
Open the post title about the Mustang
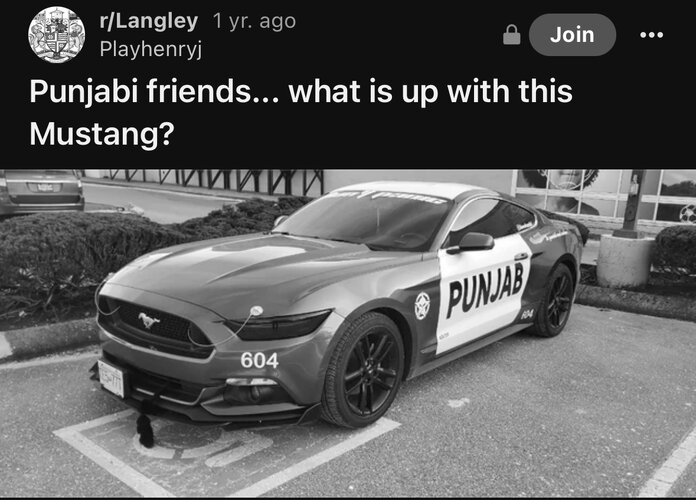pos(301,112)
